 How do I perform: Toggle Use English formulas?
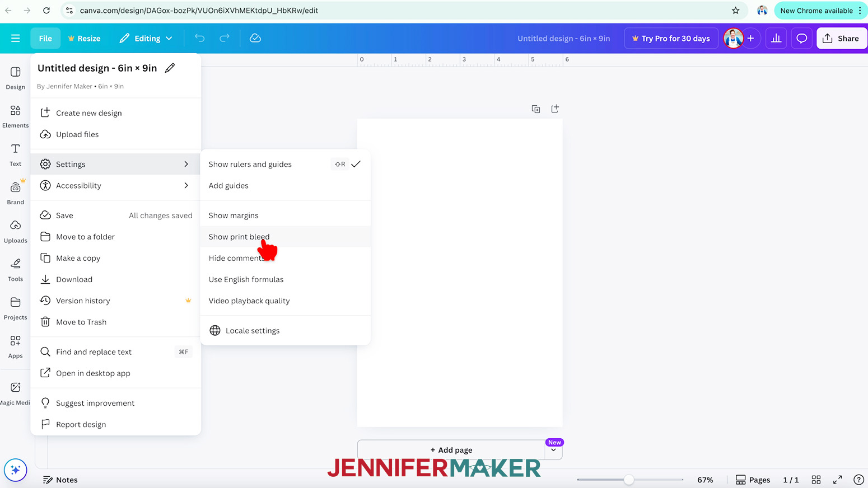[285, 279]
